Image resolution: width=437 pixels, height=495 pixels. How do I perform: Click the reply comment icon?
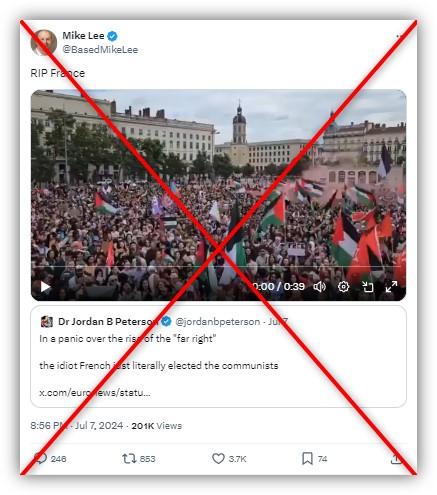pyautogui.click(x=40, y=459)
